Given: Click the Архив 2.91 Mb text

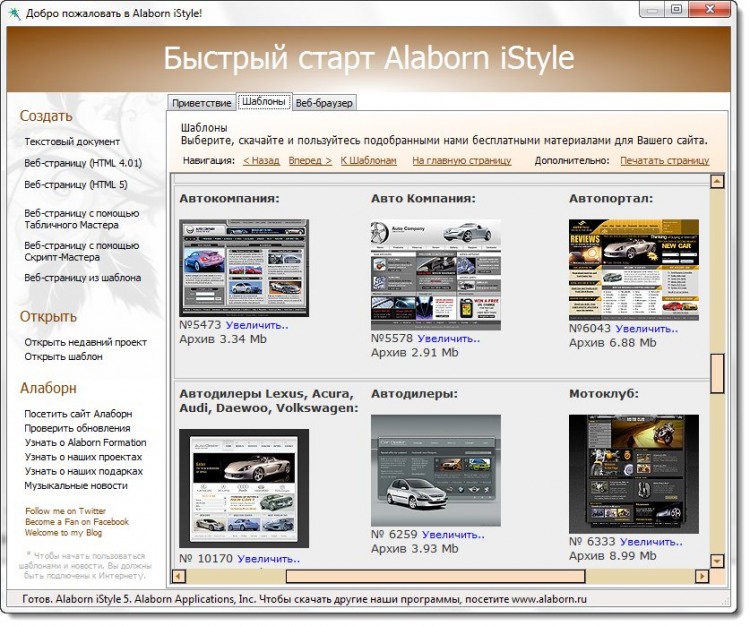Looking at the screenshot, I should click(x=415, y=352).
